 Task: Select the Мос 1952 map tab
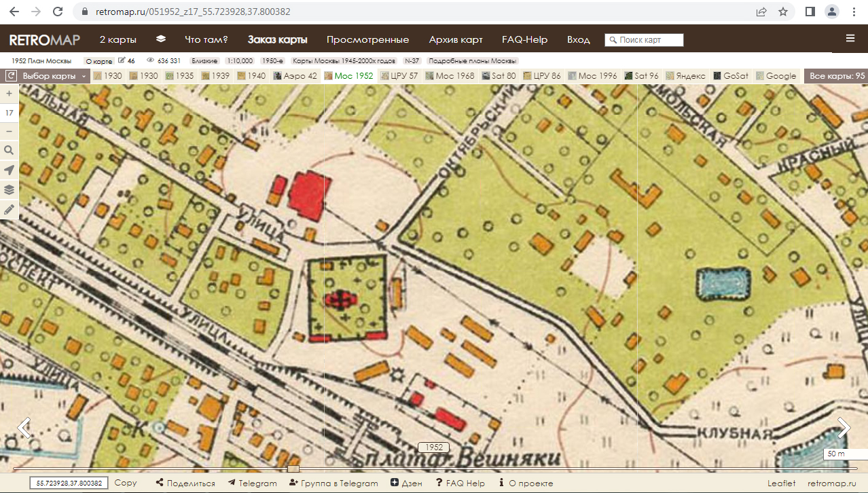point(349,76)
